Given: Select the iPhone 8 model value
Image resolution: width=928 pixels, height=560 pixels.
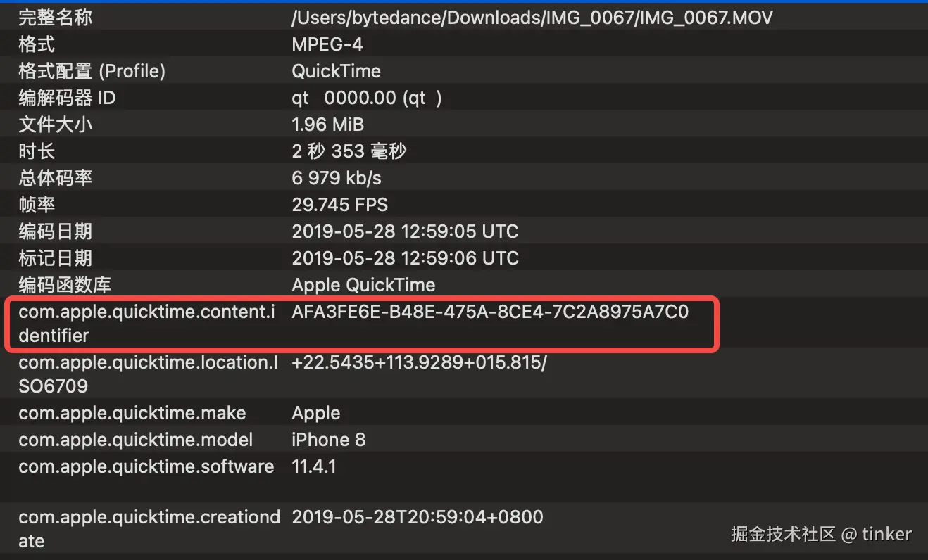Looking at the screenshot, I should 328,440.
